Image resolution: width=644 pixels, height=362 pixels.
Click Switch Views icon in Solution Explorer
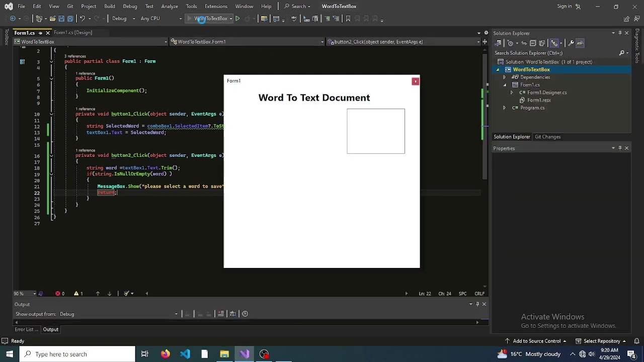coord(498,43)
